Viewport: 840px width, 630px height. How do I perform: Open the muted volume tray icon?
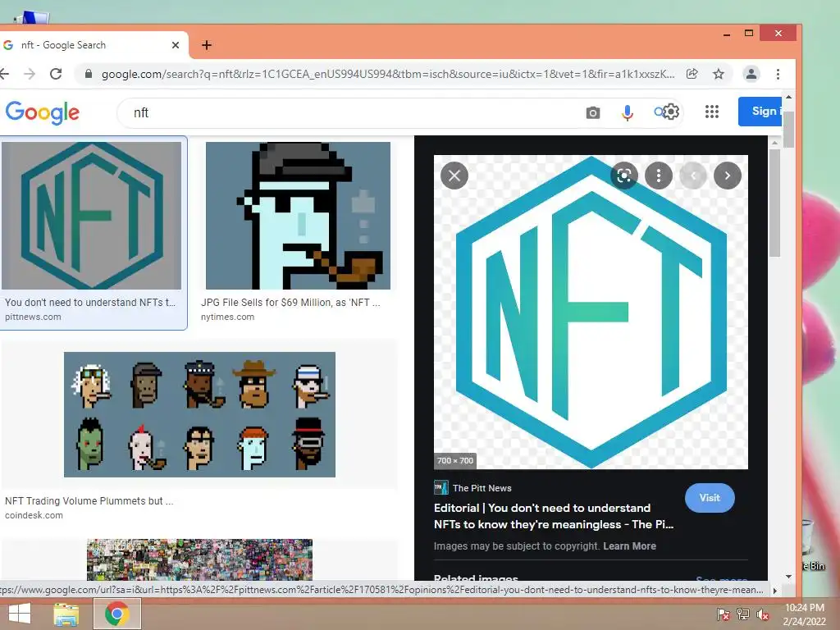click(763, 614)
